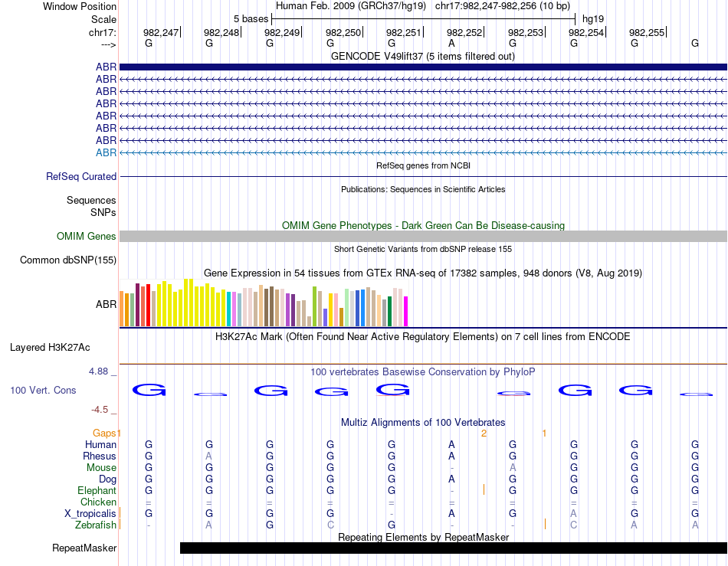The width and height of the screenshot is (728, 566).
Task: Click the black RepeatMasker element bar
Action: [454, 548]
